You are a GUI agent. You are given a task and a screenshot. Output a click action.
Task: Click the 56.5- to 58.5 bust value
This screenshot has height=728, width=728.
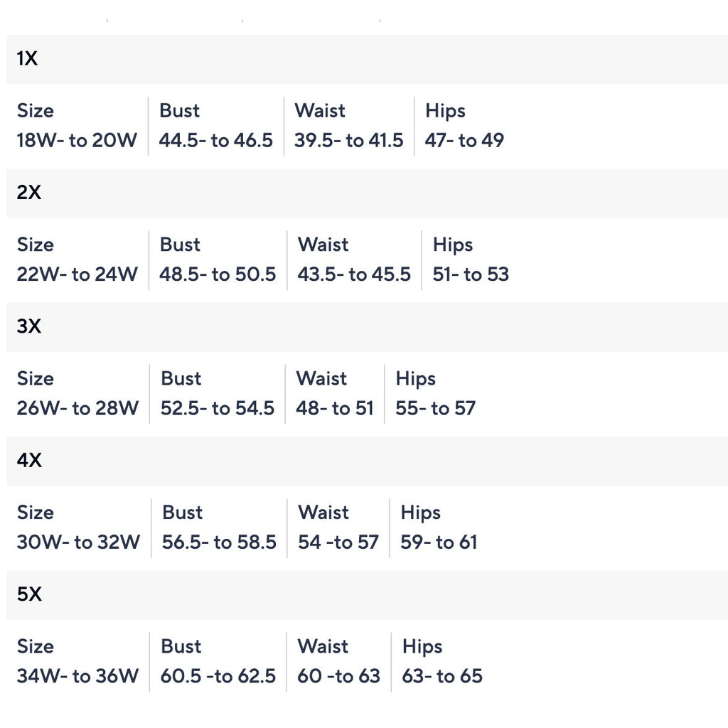tap(219, 542)
